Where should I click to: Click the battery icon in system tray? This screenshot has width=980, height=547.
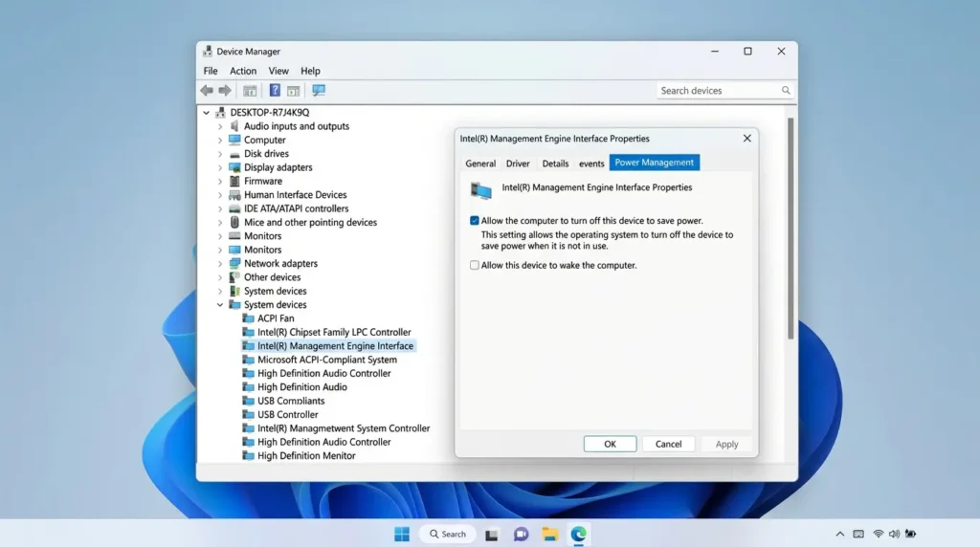(x=911, y=534)
